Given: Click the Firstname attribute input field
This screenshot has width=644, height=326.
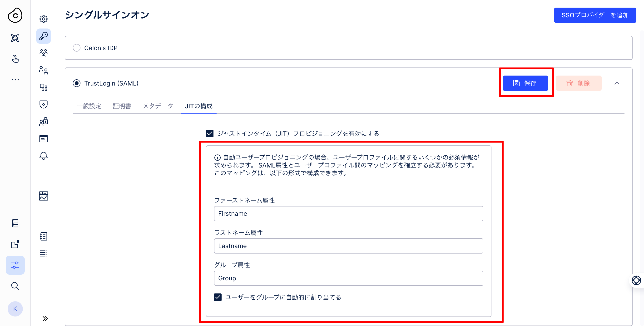Looking at the screenshot, I should point(348,213).
